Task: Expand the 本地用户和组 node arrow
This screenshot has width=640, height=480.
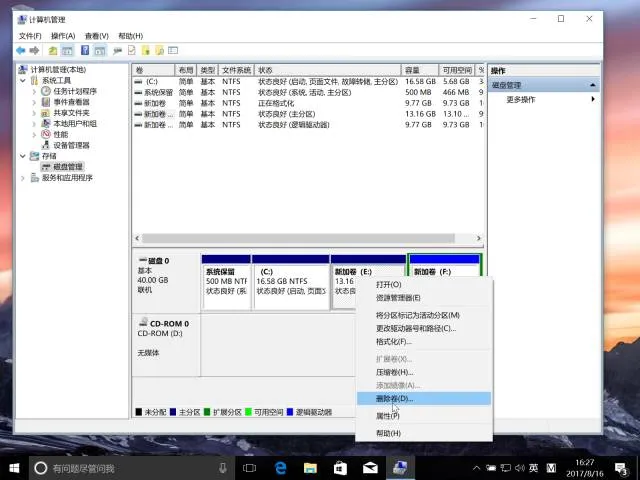Action: (34, 124)
